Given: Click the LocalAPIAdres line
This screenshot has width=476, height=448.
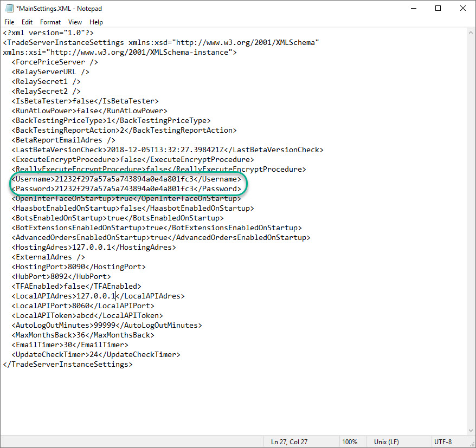Looking at the screenshot, I should [x=98, y=296].
